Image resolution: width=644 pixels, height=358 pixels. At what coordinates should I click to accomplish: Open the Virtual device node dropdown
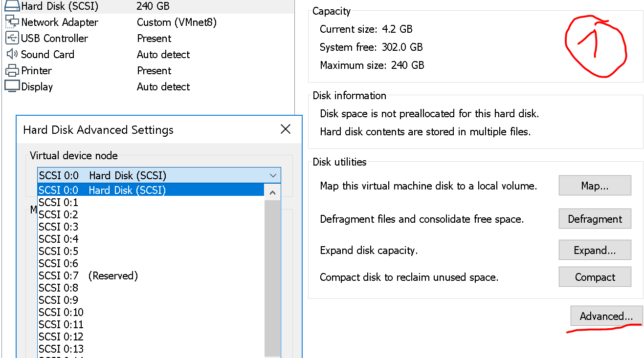pyautogui.click(x=273, y=175)
